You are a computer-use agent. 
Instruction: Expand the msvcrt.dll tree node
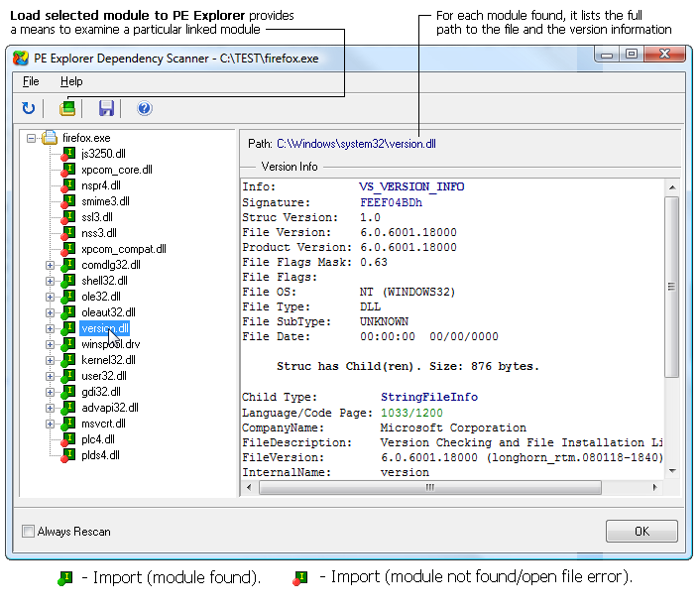[50, 424]
